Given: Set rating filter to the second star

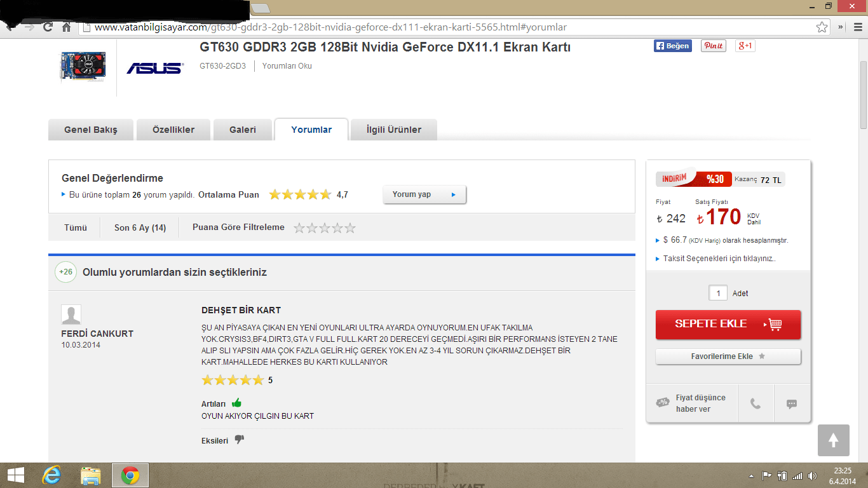Looking at the screenshot, I should 313,227.
